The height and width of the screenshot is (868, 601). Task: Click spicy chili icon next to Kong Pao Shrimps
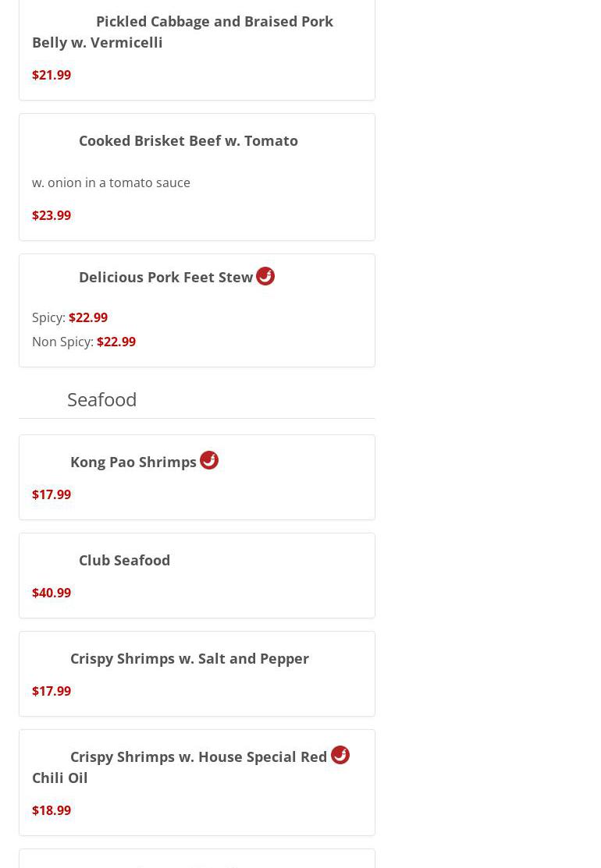[x=209, y=460]
